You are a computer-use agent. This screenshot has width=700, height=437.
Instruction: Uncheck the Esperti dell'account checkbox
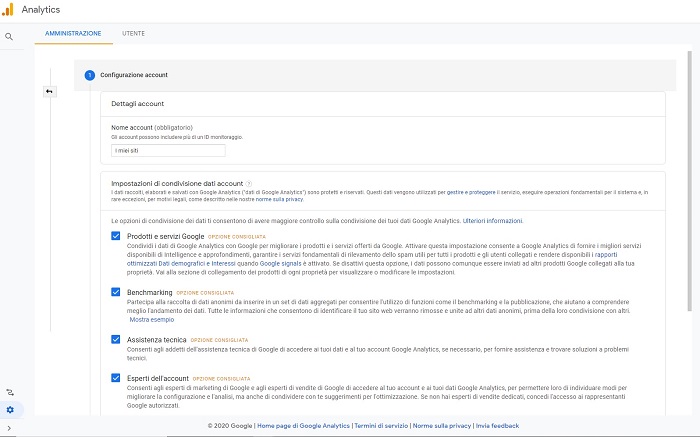pyautogui.click(x=116, y=378)
